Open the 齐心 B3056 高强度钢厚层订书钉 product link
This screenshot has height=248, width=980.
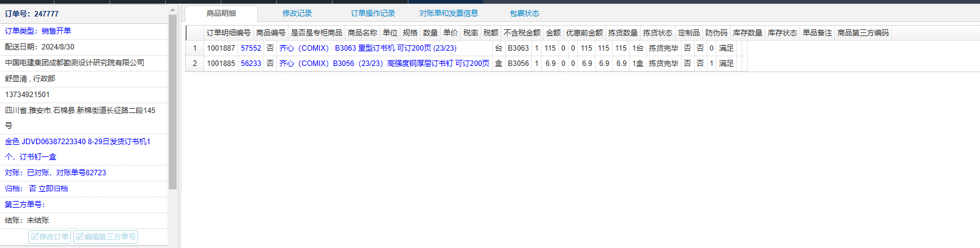pyautogui.click(x=385, y=64)
